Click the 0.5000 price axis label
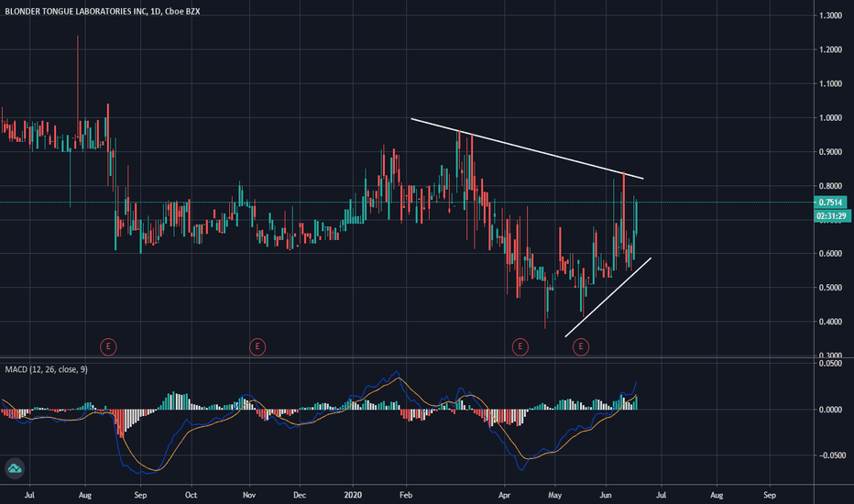The image size is (854, 504). [x=830, y=288]
